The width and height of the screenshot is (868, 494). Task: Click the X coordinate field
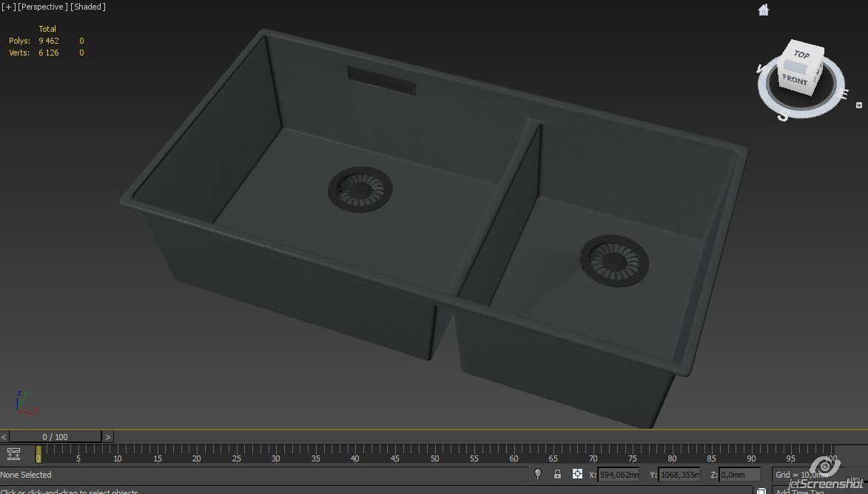pos(619,475)
